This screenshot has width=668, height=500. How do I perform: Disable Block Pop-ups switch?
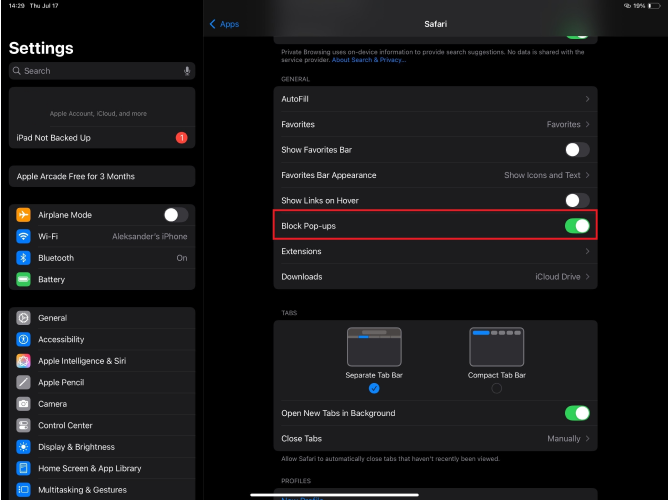(x=577, y=226)
